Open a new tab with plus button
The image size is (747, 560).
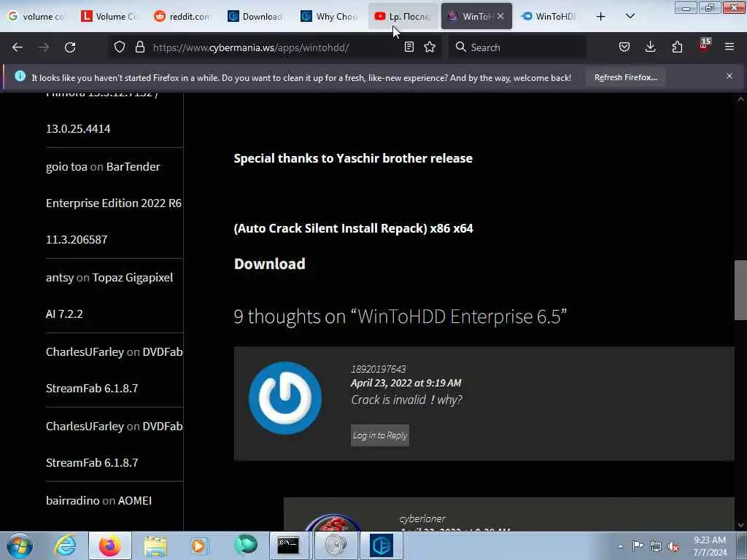(601, 16)
